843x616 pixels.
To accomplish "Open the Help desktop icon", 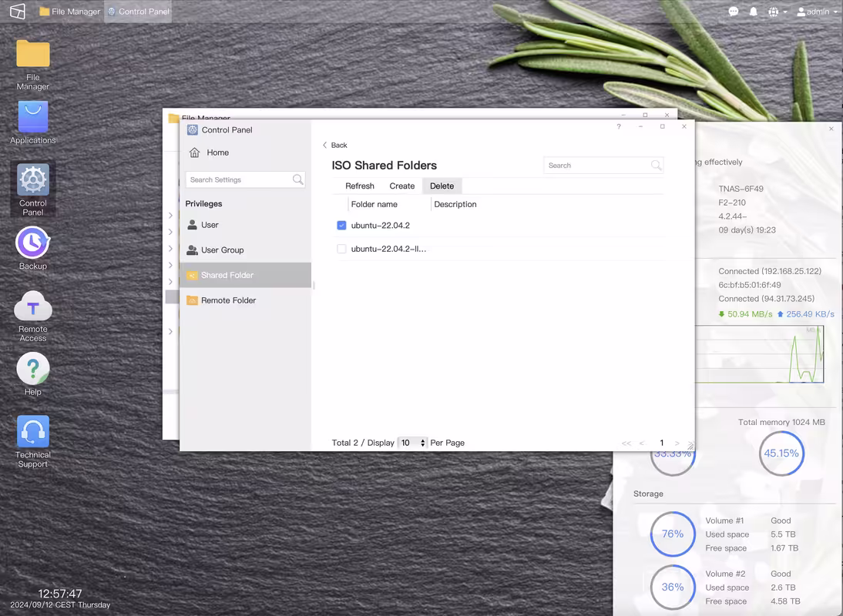I will [x=33, y=374].
